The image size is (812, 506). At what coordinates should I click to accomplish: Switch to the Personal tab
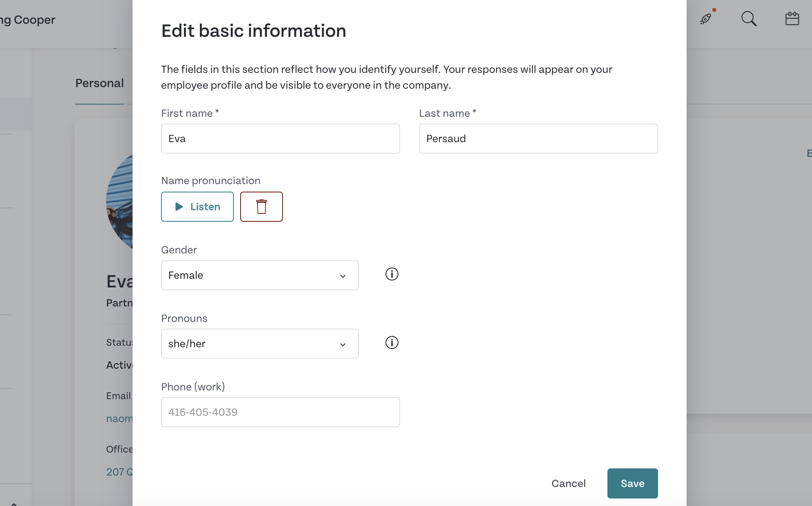click(99, 83)
